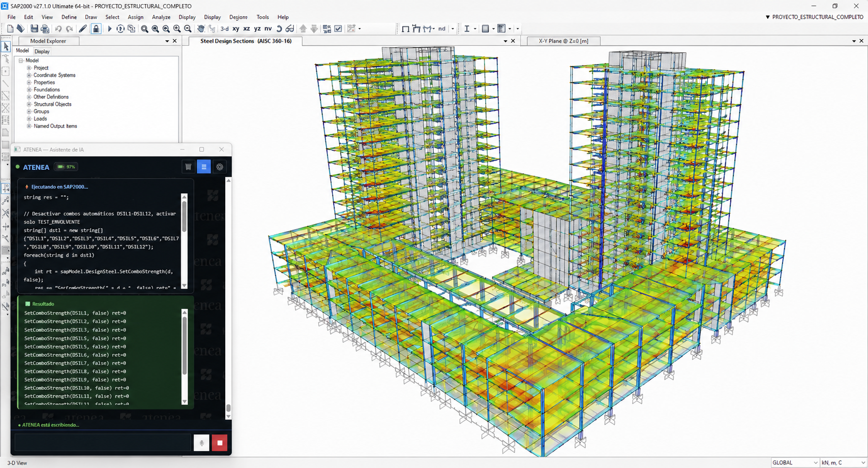
Task: Clear the chat with ATENEA trash icon
Action: 188,167
